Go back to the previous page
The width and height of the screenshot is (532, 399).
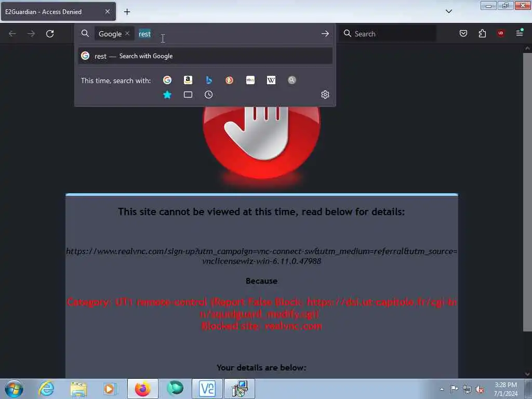(x=12, y=34)
